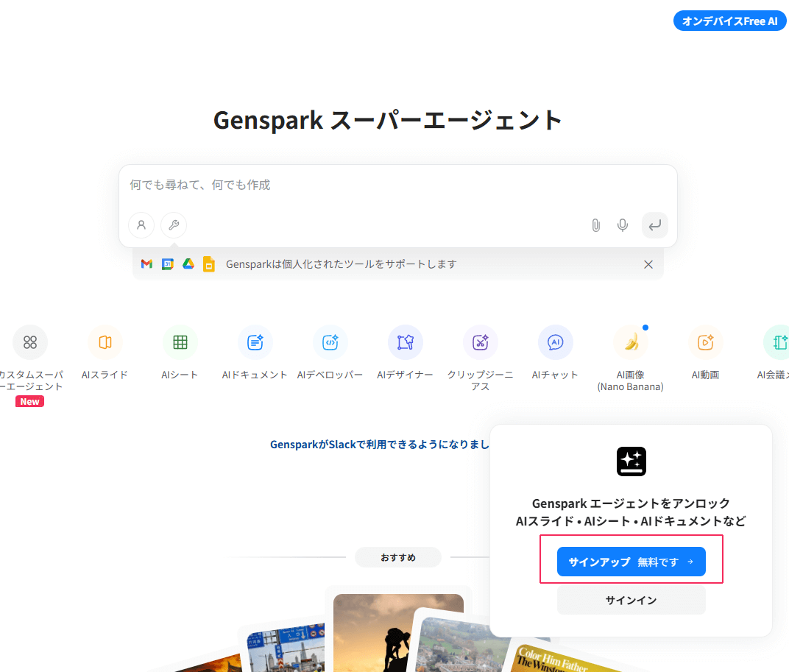Select the AI動画 video icon
The width and height of the screenshot is (789, 672).
tap(706, 342)
